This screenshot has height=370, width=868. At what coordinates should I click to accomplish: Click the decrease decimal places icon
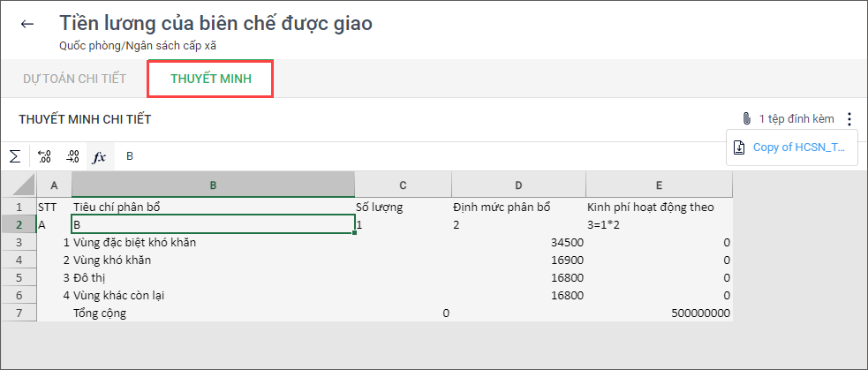(44, 156)
